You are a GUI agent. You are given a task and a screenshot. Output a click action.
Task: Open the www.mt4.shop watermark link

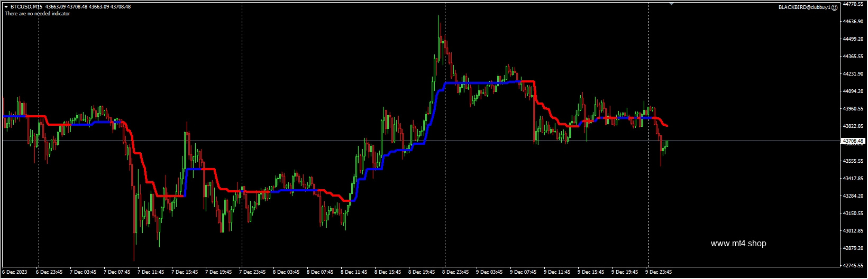point(738,244)
